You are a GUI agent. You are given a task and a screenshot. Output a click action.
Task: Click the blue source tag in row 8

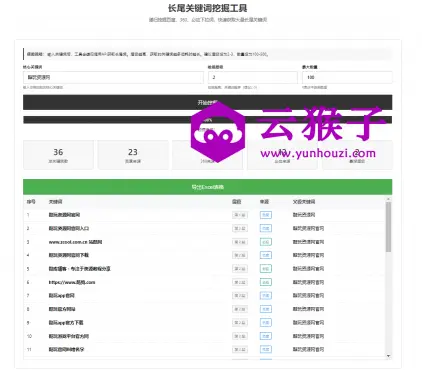pyautogui.click(x=266, y=309)
